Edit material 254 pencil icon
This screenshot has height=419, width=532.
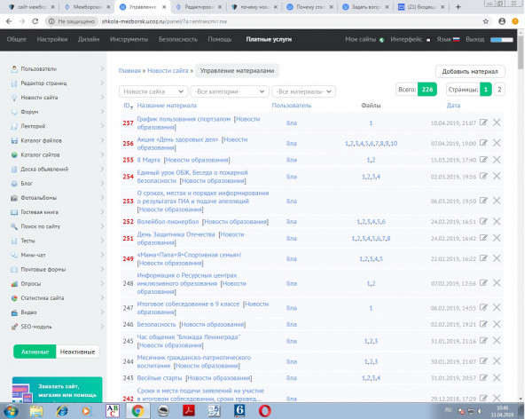tap(483, 176)
